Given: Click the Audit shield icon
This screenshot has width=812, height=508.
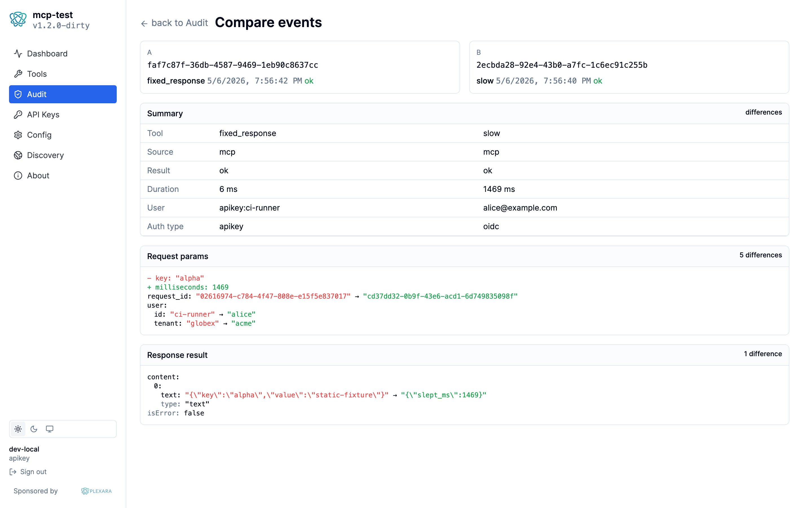Looking at the screenshot, I should pyautogui.click(x=18, y=95).
